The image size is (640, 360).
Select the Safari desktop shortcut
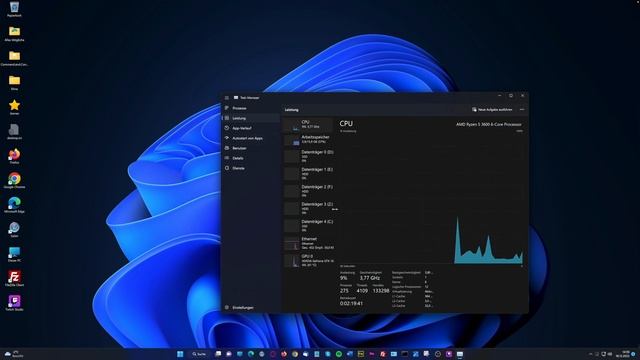point(14,229)
